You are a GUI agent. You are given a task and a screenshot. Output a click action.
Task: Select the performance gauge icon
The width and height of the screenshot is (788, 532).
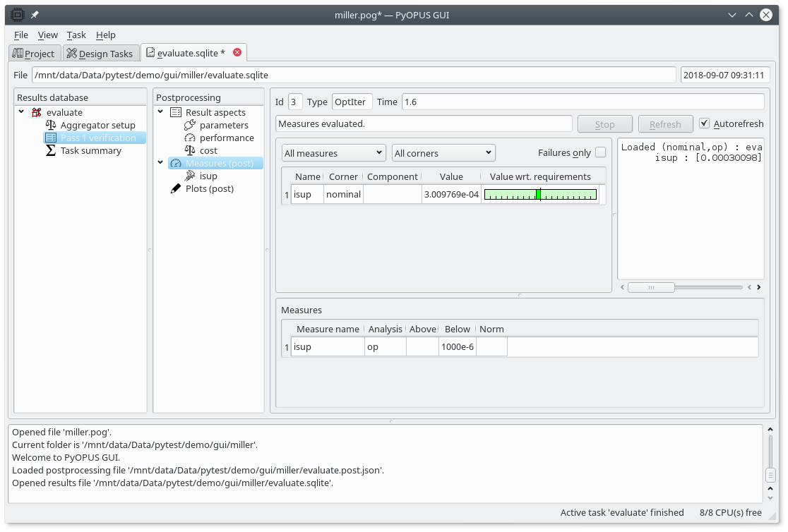click(189, 138)
